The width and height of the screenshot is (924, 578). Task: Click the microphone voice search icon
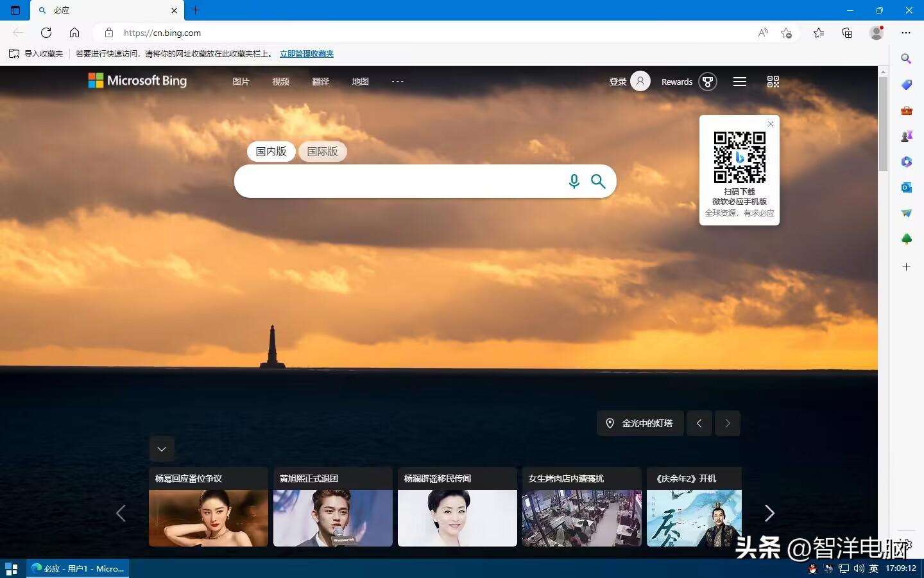[574, 181]
